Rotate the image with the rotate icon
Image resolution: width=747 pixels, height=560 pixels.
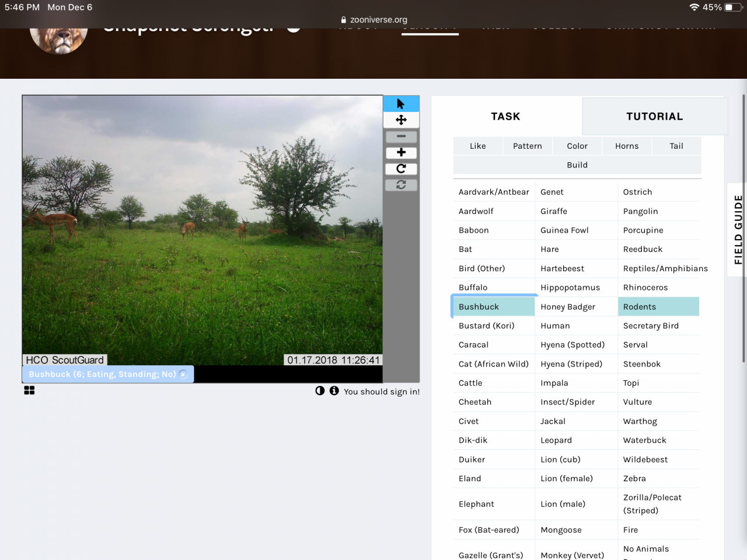pos(401,169)
